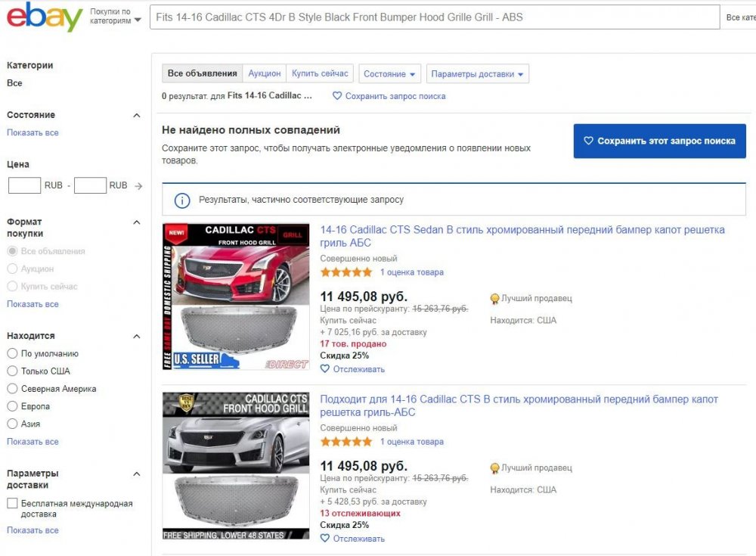Viewport: 756px width, 556px height.
Task: Enable Бесплатная международная доставка checkbox
Action: (12, 504)
